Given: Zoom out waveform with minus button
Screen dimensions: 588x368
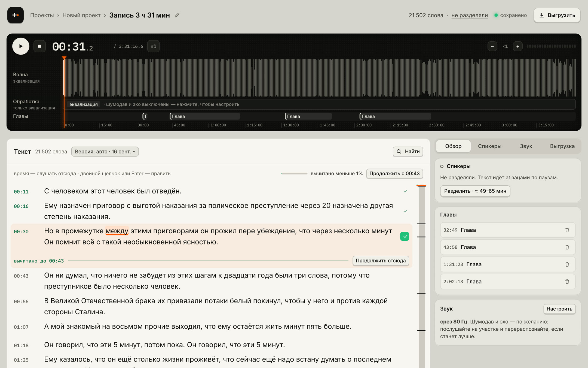Looking at the screenshot, I should click(492, 46).
